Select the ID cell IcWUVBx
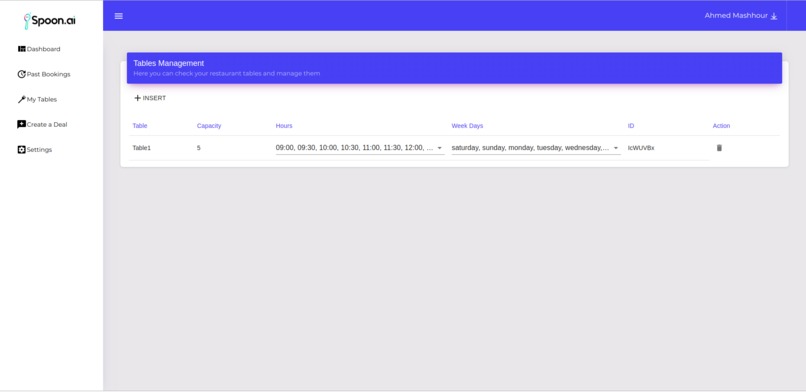The width and height of the screenshot is (806, 392). [x=641, y=148]
